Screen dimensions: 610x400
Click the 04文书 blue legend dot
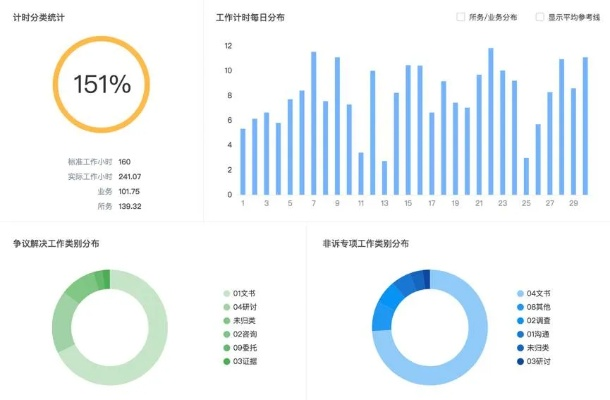click(519, 294)
